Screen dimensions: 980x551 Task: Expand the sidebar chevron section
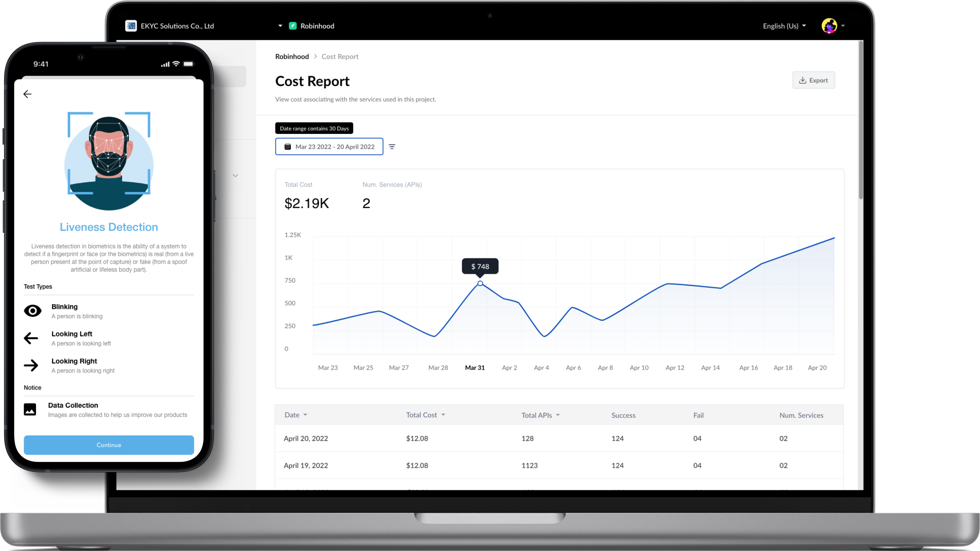pyautogui.click(x=235, y=175)
